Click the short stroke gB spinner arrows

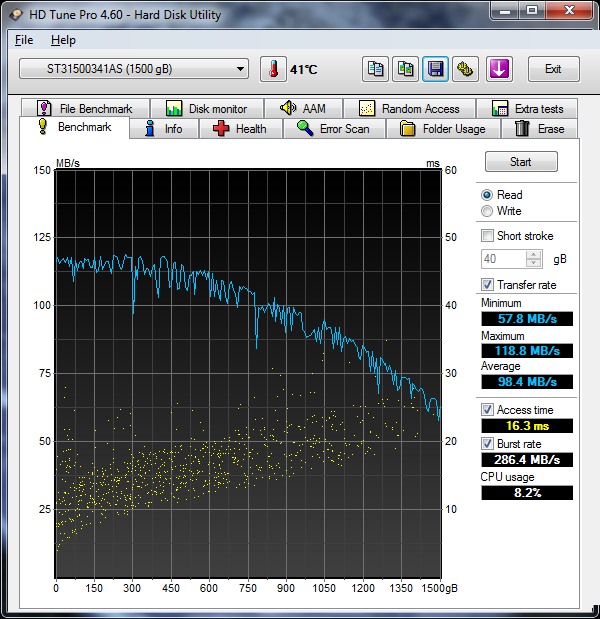click(x=534, y=259)
